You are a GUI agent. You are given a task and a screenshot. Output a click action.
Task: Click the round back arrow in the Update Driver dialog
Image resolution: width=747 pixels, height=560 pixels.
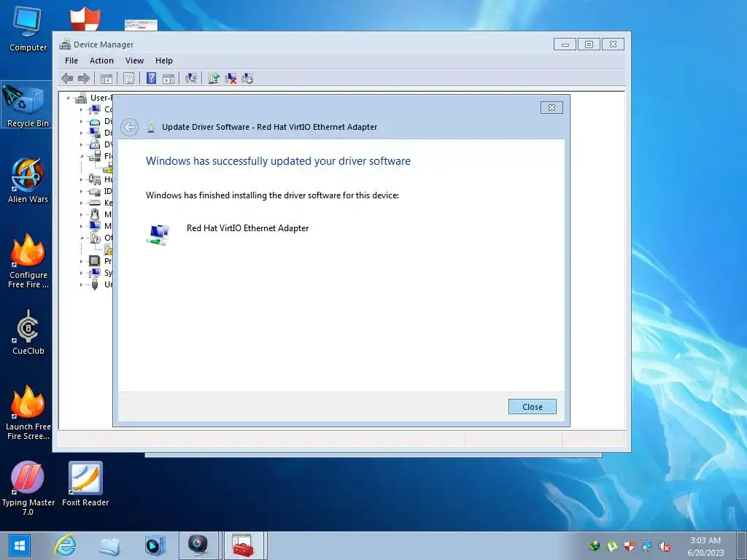pos(129,127)
